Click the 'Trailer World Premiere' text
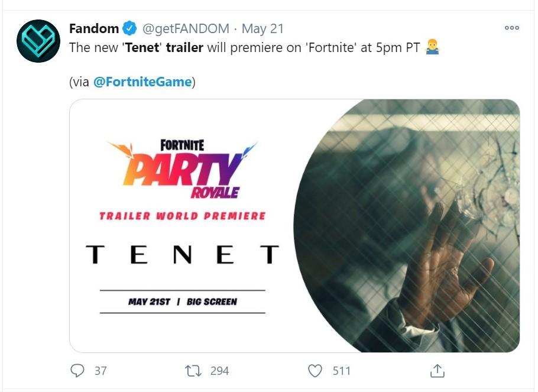The height and width of the screenshot is (392, 538). [x=182, y=216]
